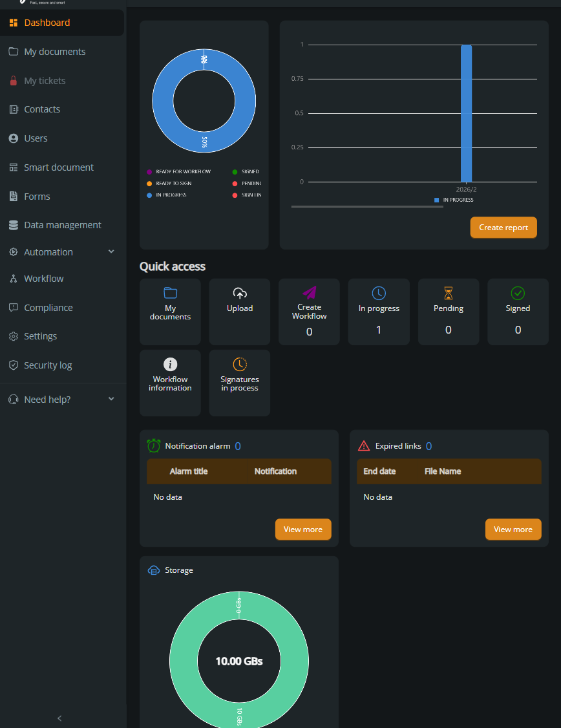Toggle IN PROGRESS legend under bar chart

454,200
